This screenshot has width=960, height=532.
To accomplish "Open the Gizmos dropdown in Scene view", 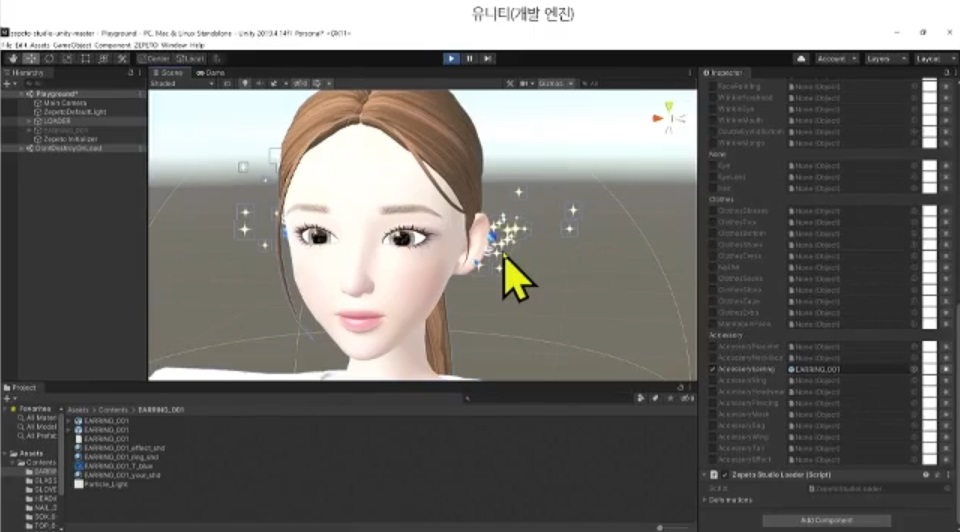I will point(556,83).
